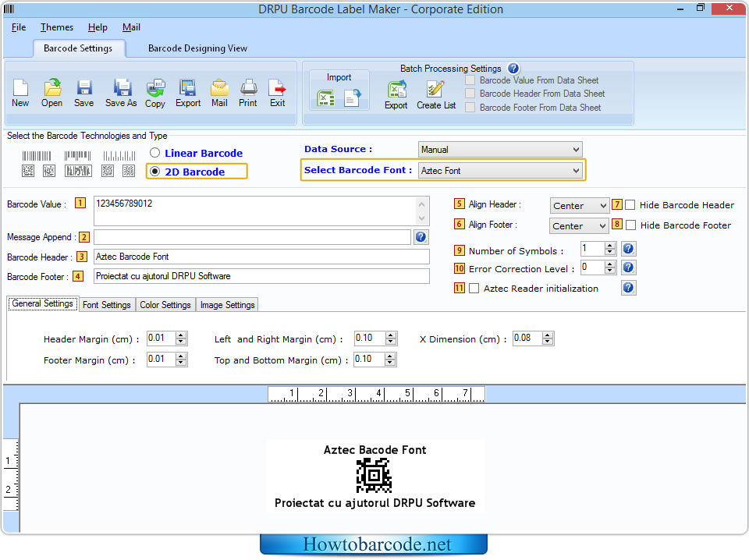Click the Exit toolbar icon
749x560 pixels.
pos(277,88)
